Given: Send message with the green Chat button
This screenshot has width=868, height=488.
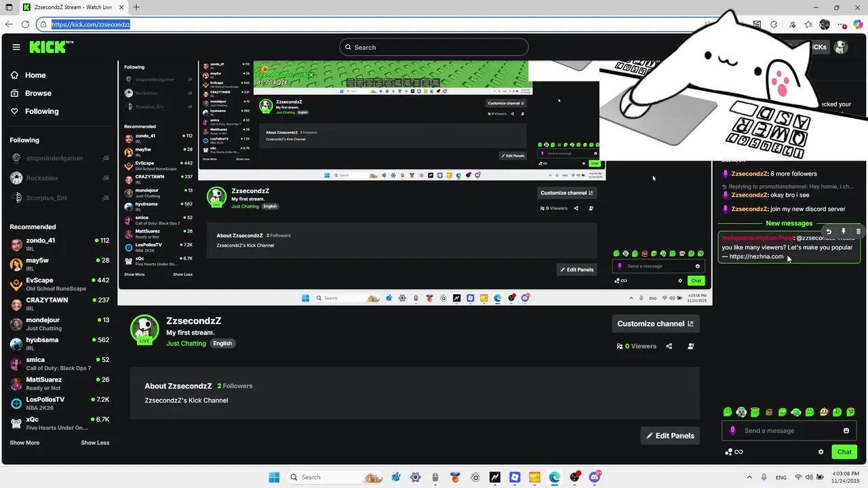Looking at the screenshot, I should [844, 452].
